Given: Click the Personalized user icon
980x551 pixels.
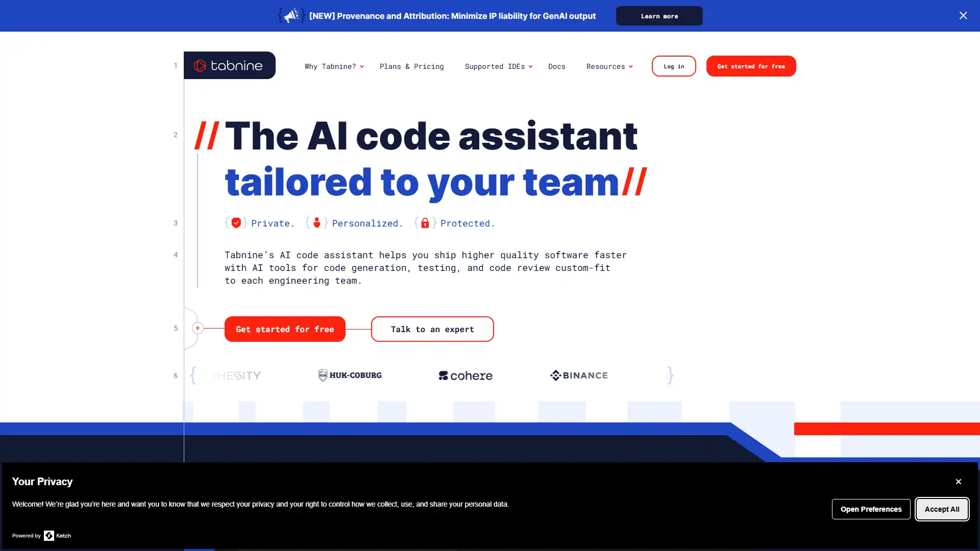Looking at the screenshot, I should pyautogui.click(x=316, y=222).
